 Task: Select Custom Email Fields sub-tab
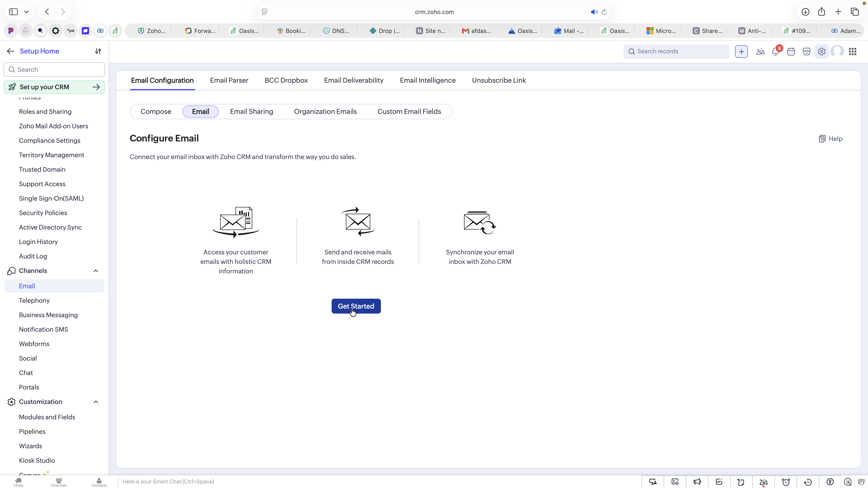coord(409,111)
